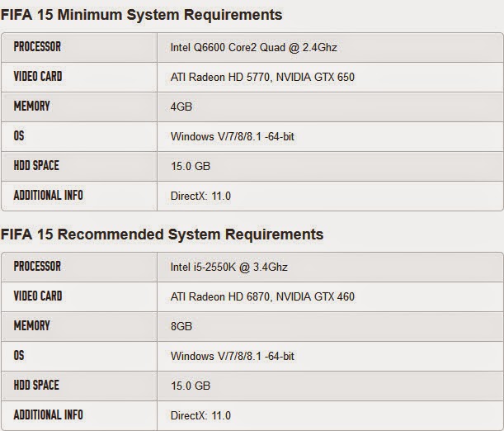Screen dimensions: 504x431
Task: Click ATI Radeon HD 6870, NVIDIA GTX 460
Action: 262,296
